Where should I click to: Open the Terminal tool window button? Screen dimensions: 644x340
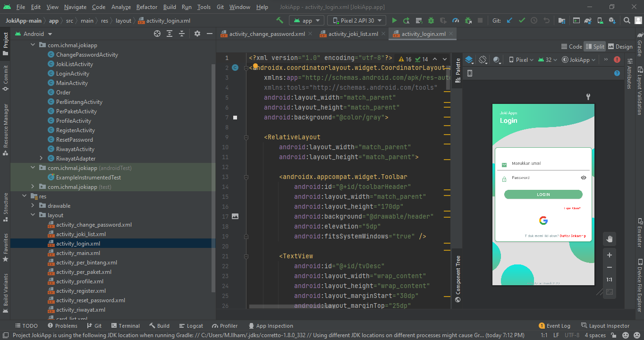(125, 326)
